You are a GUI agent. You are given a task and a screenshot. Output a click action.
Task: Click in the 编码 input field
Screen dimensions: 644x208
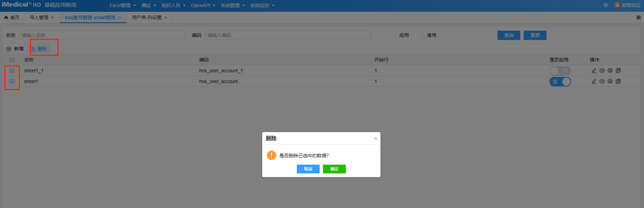click(288, 35)
